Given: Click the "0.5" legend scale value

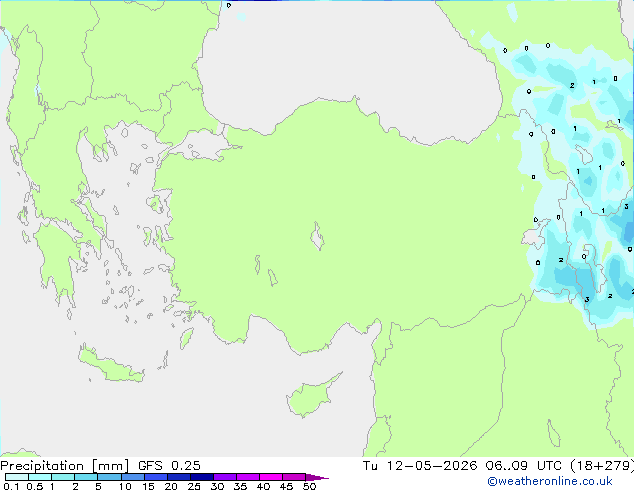Looking at the screenshot, I should pos(35,486).
